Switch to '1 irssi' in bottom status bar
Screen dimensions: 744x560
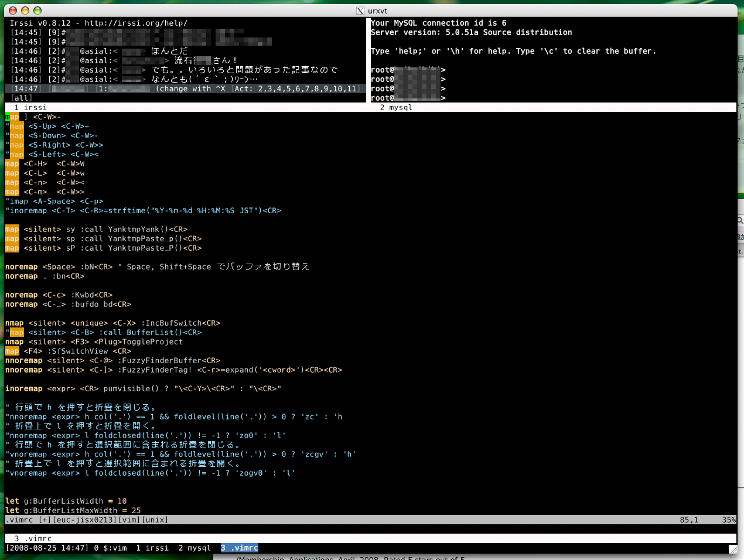(x=152, y=548)
